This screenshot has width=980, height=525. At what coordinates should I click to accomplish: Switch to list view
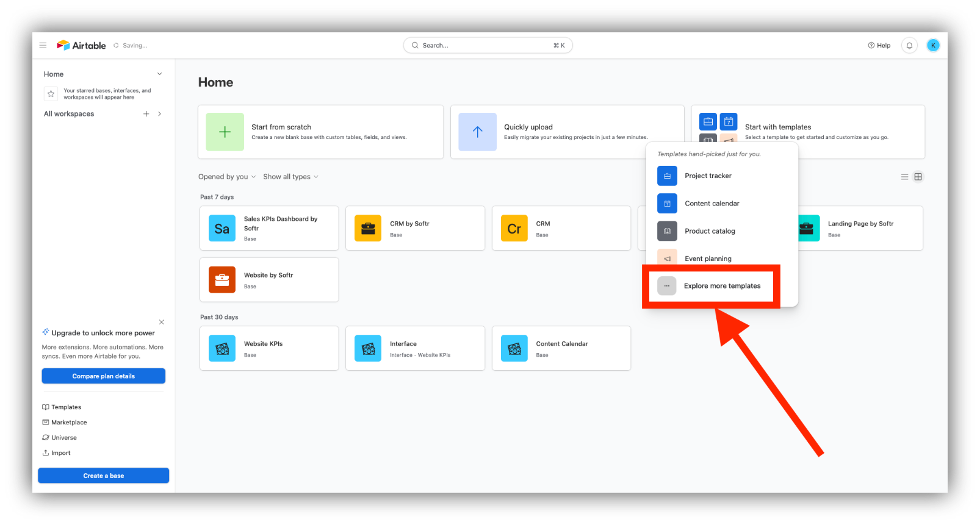tap(904, 177)
